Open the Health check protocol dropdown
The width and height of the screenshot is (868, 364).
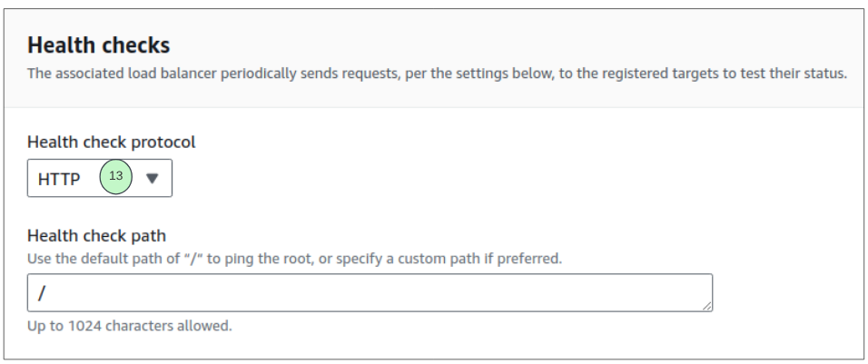point(100,178)
